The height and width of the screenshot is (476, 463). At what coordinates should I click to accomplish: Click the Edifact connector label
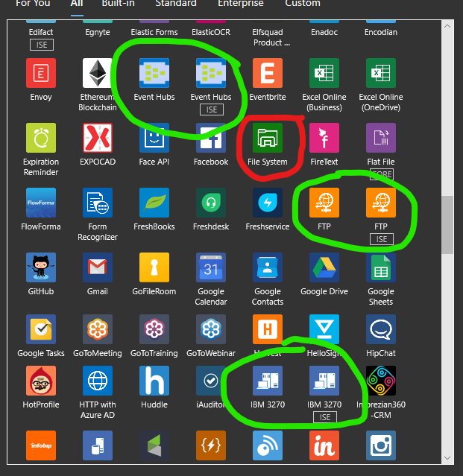(x=41, y=32)
